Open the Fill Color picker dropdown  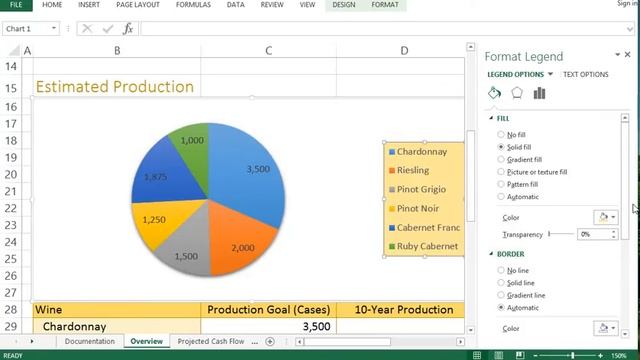click(x=606, y=217)
